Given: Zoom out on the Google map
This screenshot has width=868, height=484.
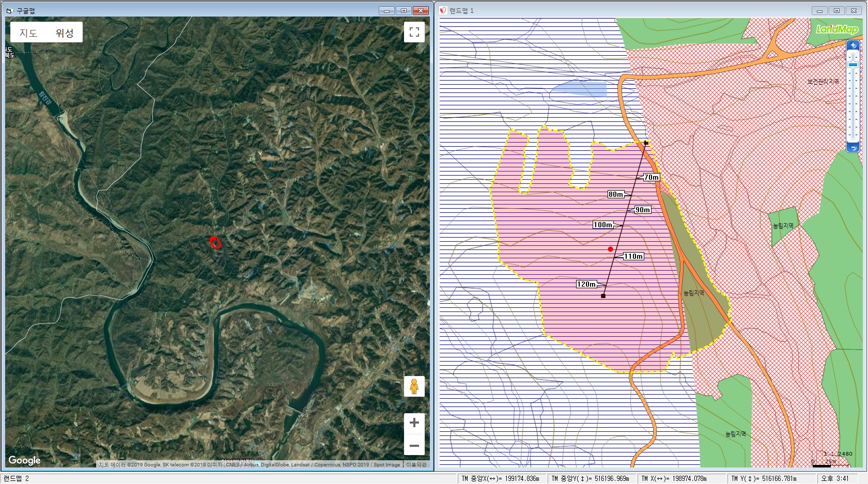Looking at the screenshot, I should pos(414,445).
